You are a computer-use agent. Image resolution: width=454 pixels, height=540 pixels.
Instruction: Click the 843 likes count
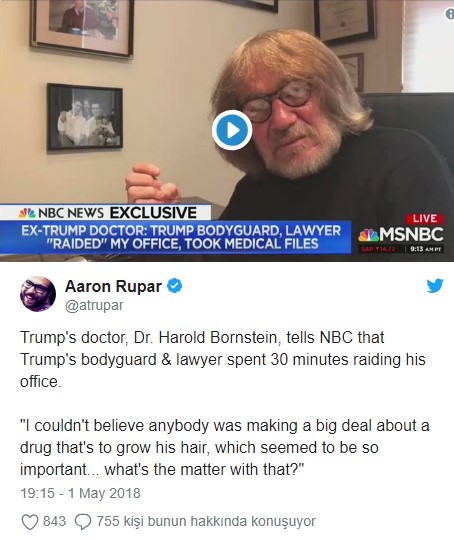[54, 521]
